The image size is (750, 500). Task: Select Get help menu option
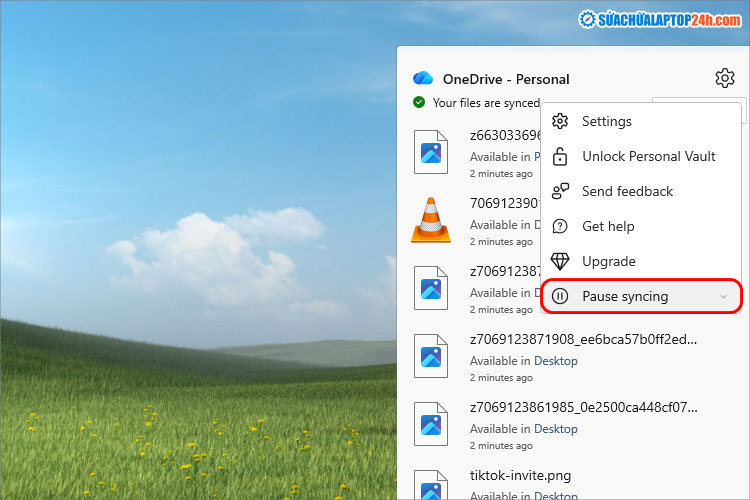click(x=608, y=226)
